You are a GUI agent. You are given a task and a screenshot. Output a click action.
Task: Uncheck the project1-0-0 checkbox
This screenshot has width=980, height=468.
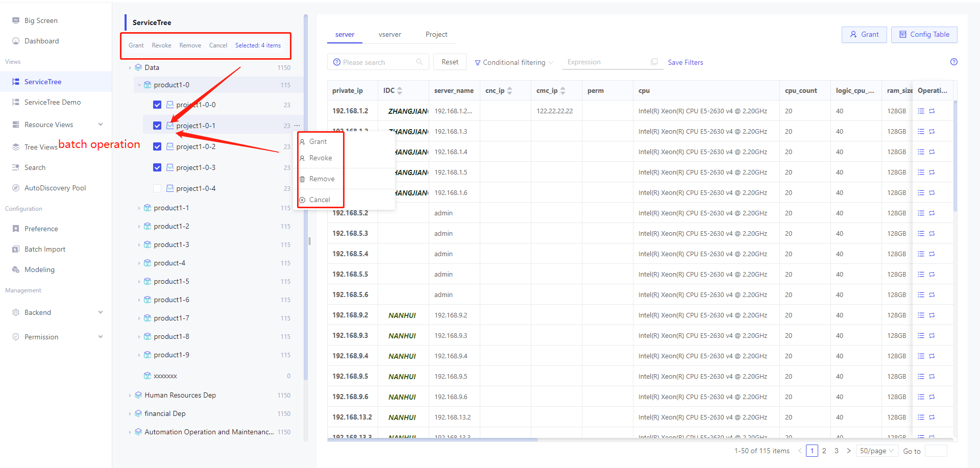(157, 105)
